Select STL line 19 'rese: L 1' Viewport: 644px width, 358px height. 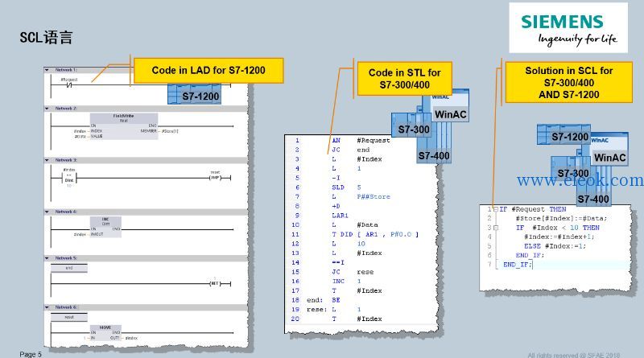[x=334, y=310]
